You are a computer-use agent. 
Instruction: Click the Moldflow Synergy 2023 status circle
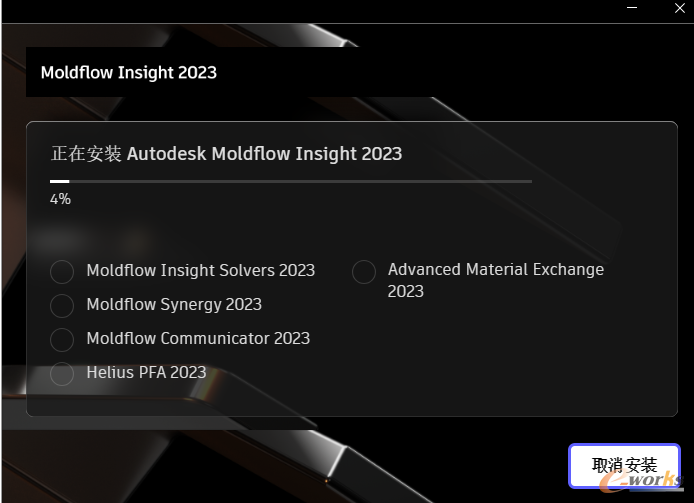[62, 305]
